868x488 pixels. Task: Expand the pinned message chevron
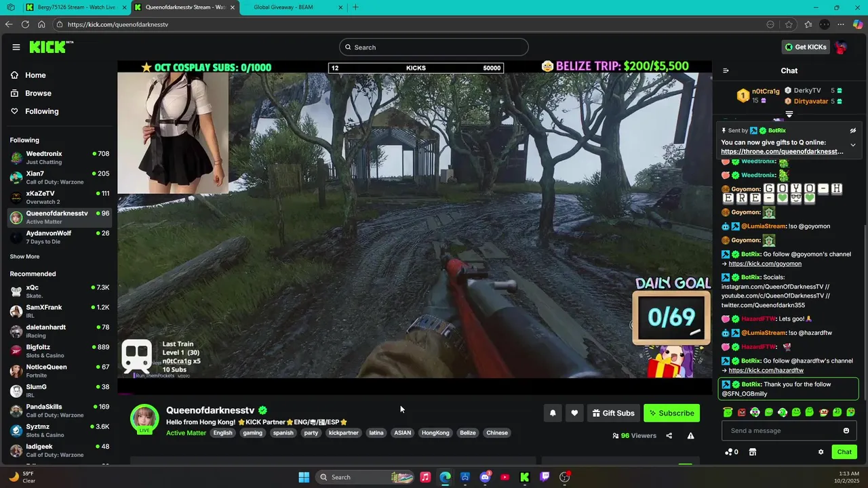(853, 145)
